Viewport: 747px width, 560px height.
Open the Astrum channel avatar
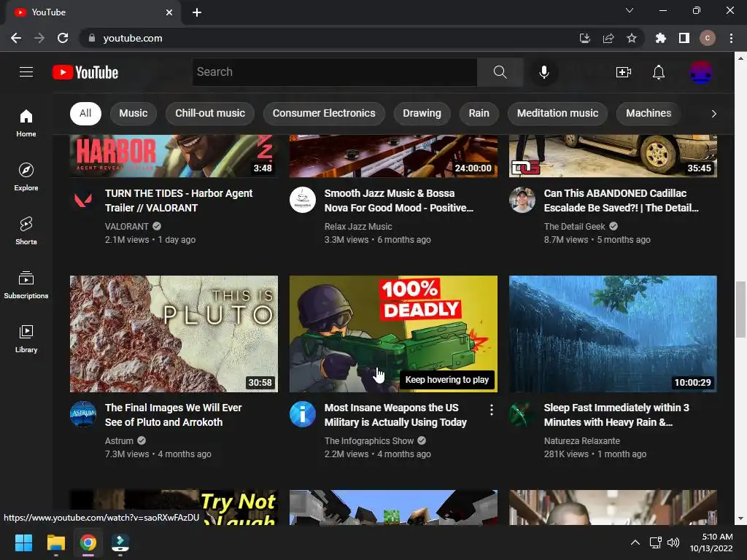pyautogui.click(x=83, y=414)
